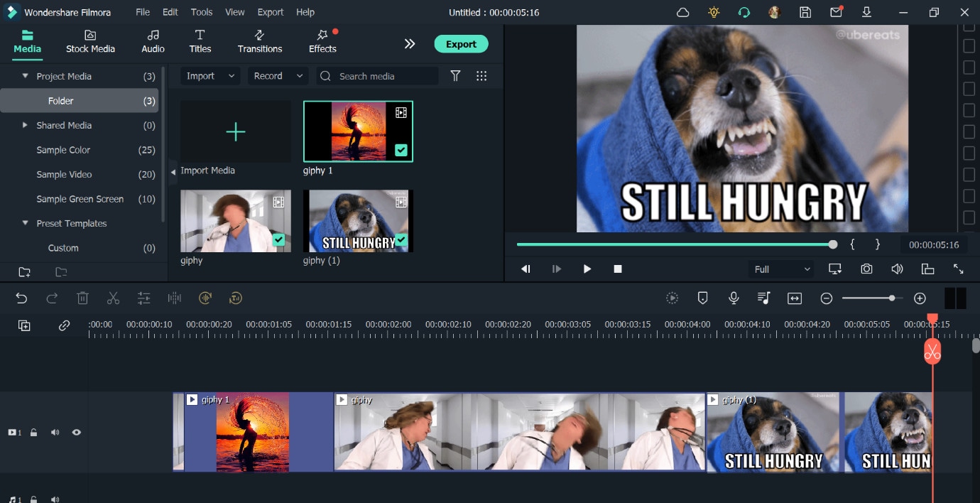Open the audio mixer music note icon

tap(764, 298)
